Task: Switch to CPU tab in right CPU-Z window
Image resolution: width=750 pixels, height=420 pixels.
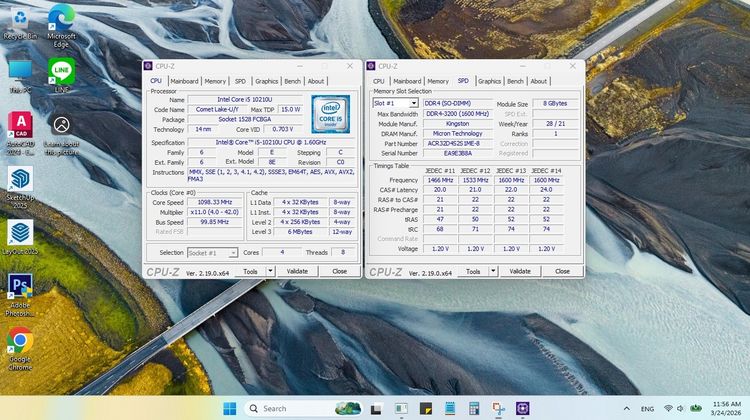Action: pyautogui.click(x=379, y=81)
